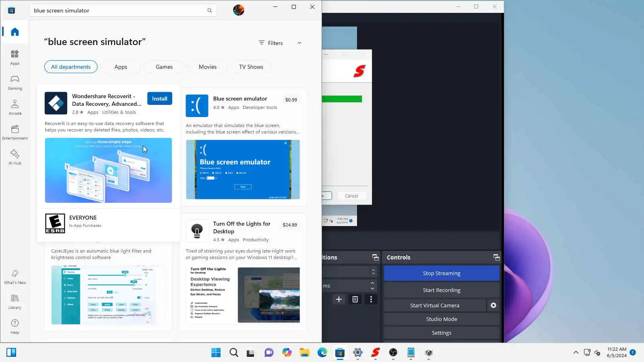Enable Studio Mode in OBS
The image size is (644, 362).
[442, 319]
